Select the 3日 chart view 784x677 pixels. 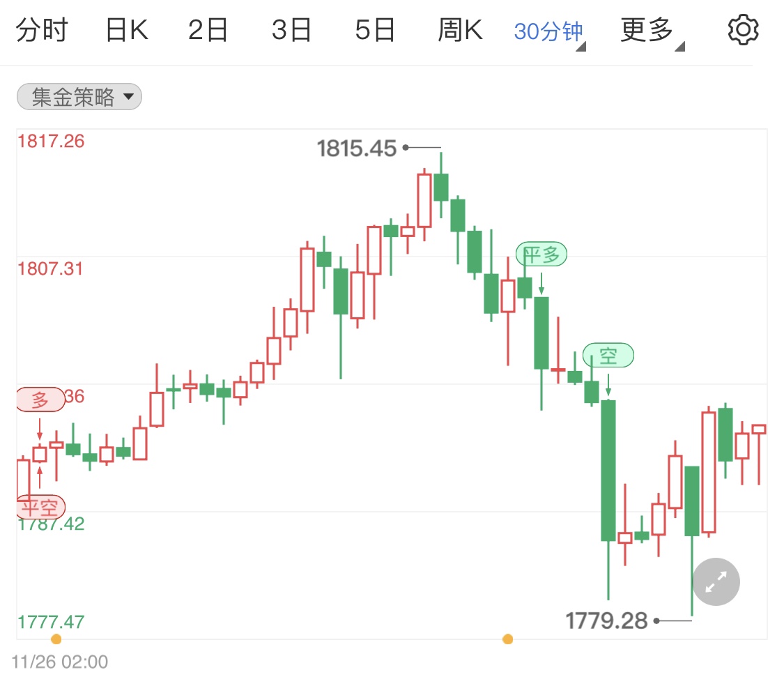click(x=292, y=29)
